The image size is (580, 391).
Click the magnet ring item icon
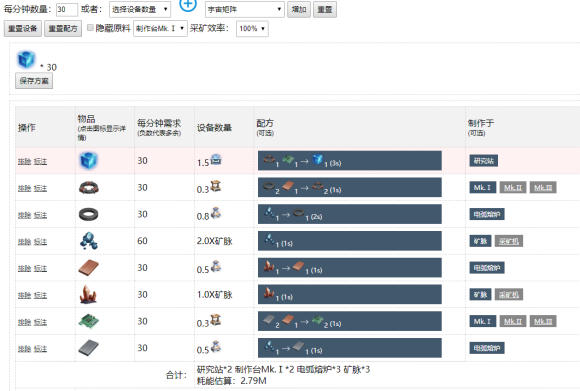[89, 214]
